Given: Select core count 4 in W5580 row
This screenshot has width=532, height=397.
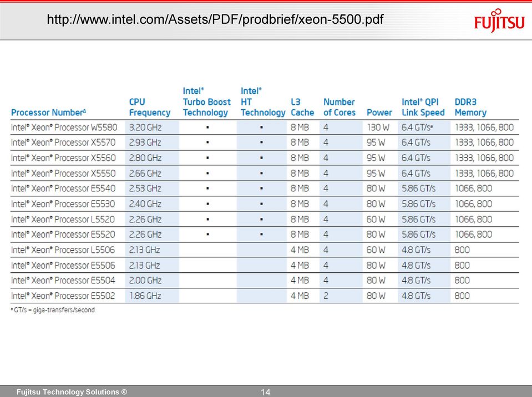Looking at the screenshot, I should (326, 128).
